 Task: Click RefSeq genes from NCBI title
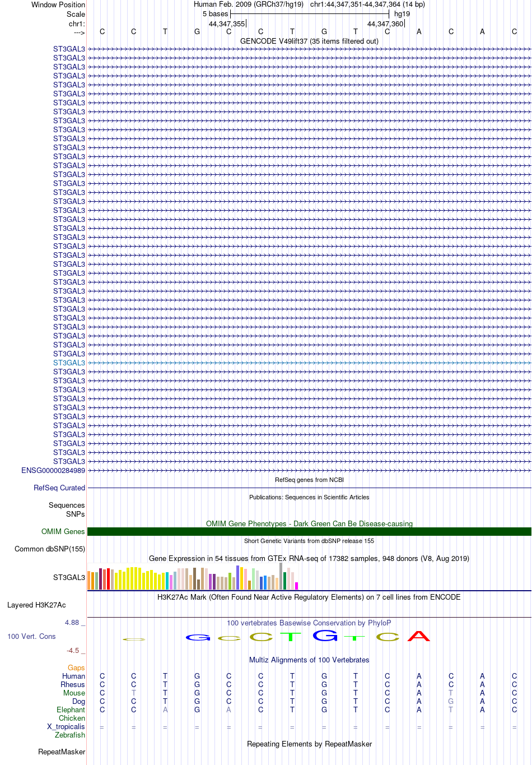point(309,480)
